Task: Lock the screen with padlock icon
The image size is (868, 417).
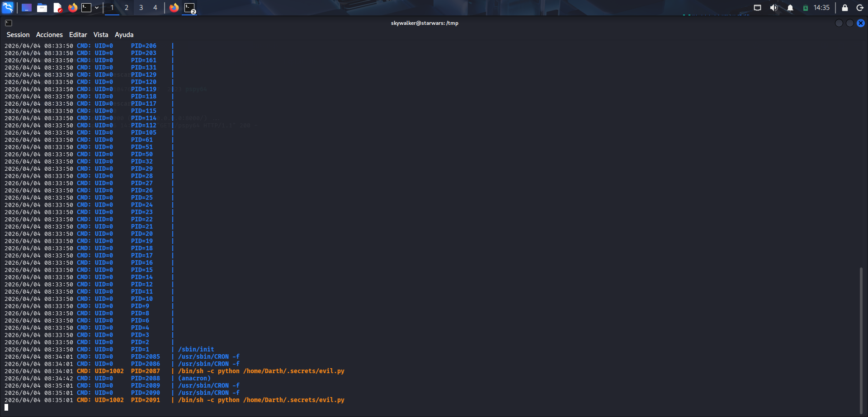Action: [x=844, y=8]
